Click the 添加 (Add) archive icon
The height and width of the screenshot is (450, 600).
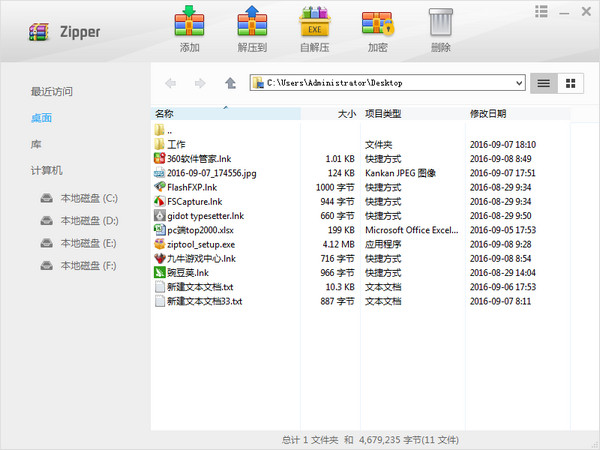(x=189, y=24)
